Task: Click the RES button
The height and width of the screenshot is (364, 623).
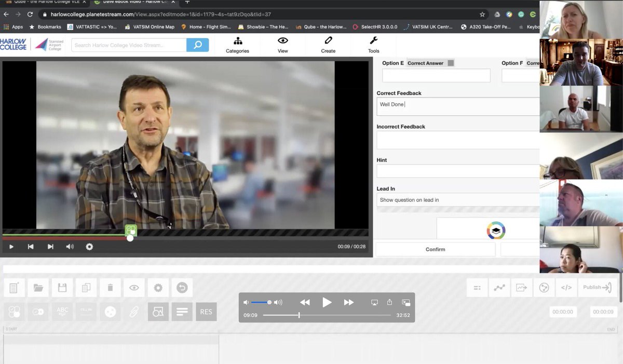Action: click(206, 312)
